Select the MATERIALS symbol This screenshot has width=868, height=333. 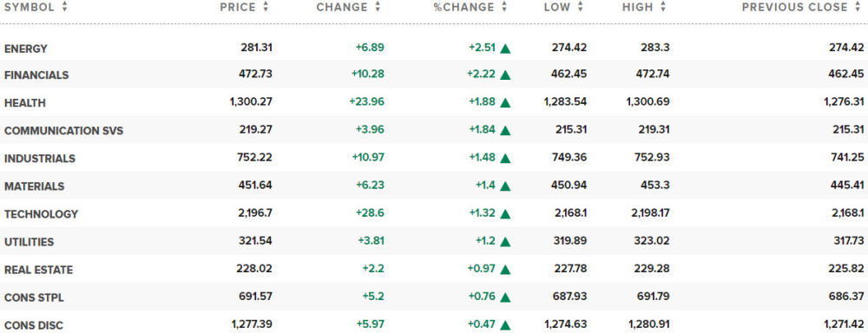tap(35, 186)
